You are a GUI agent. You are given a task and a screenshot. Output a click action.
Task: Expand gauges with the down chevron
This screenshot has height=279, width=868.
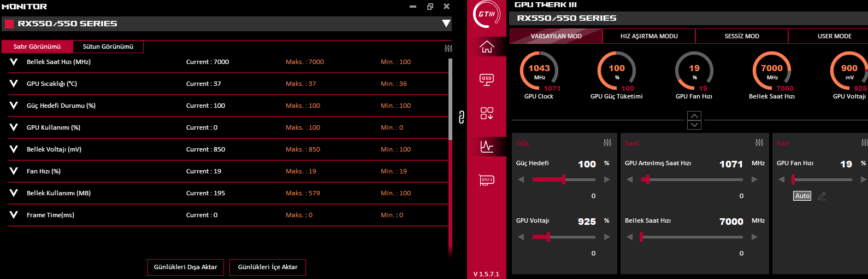click(694, 125)
